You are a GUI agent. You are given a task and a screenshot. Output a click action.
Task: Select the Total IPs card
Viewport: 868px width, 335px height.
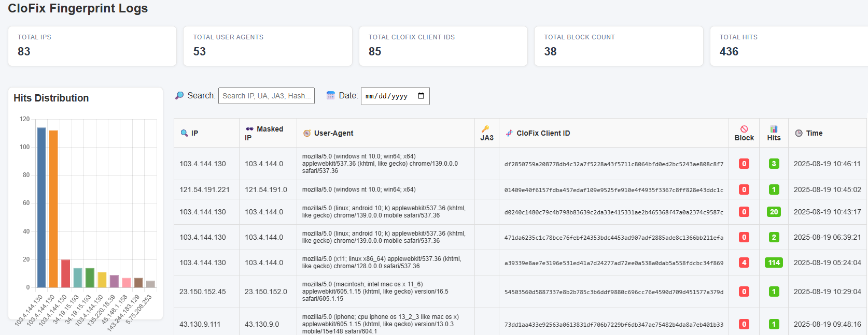tap(92, 46)
